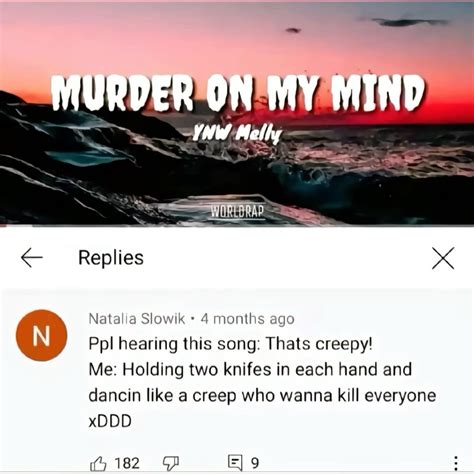Click the video progress bar below the video
Screen dimensions: 474x474
237,227
